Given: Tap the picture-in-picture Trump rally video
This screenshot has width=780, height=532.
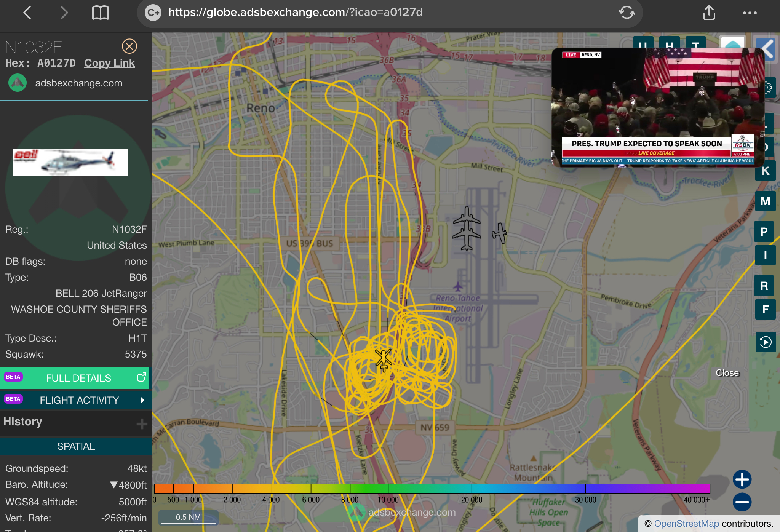Looking at the screenshot, I should (x=658, y=107).
